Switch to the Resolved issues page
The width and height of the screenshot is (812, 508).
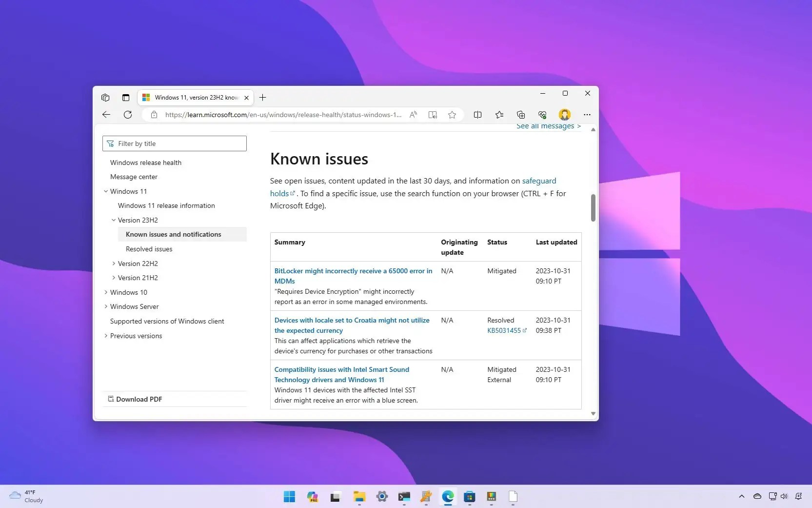click(x=149, y=249)
